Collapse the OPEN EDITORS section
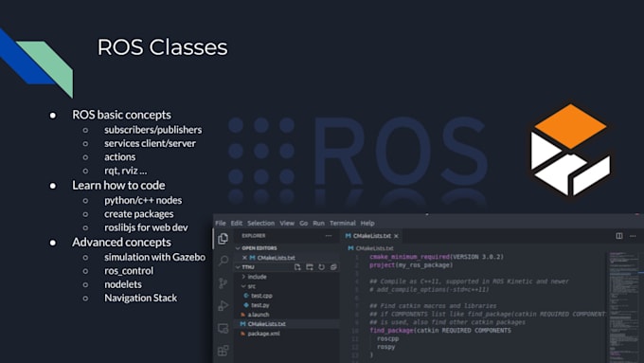The image size is (644, 363). pos(238,248)
